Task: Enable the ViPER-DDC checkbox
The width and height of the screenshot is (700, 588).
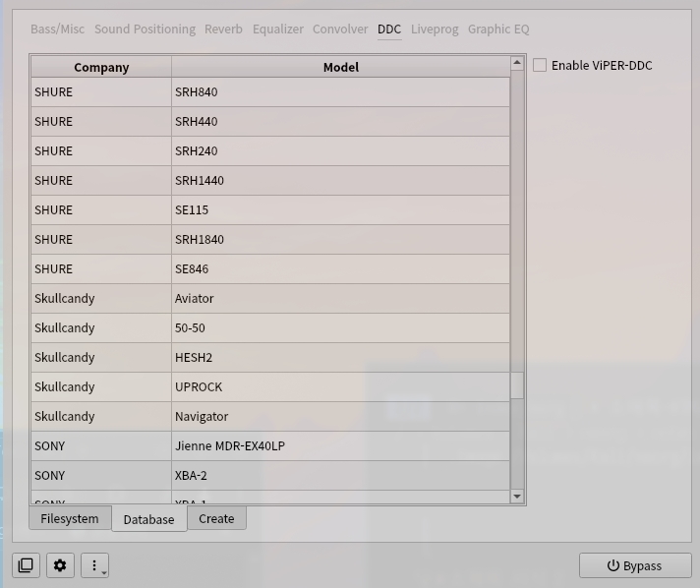Action: point(540,65)
